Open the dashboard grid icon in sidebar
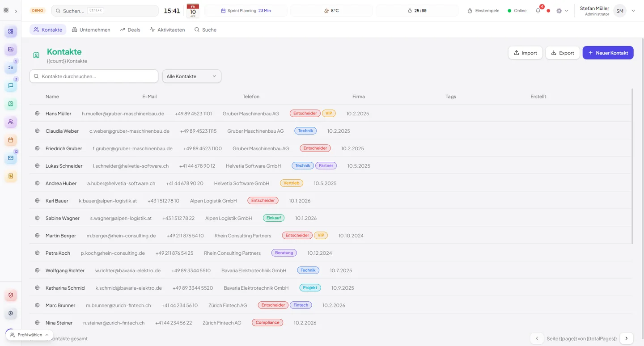The width and height of the screenshot is (644, 346). [x=11, y=31]
